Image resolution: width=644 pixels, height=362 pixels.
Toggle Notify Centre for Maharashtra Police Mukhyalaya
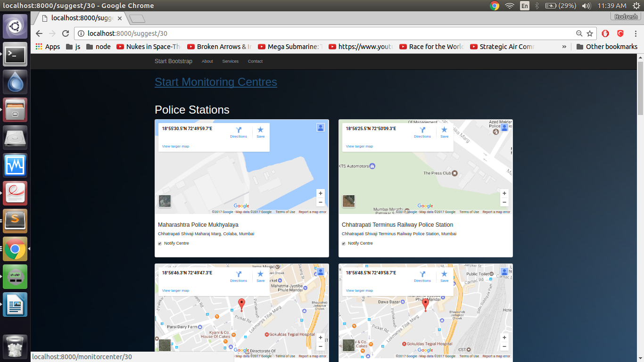160,244
